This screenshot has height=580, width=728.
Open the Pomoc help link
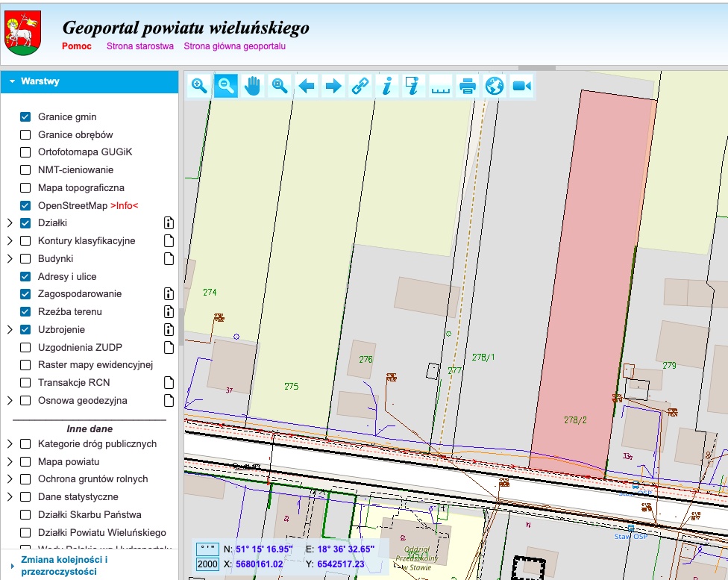tap(77, 46)
